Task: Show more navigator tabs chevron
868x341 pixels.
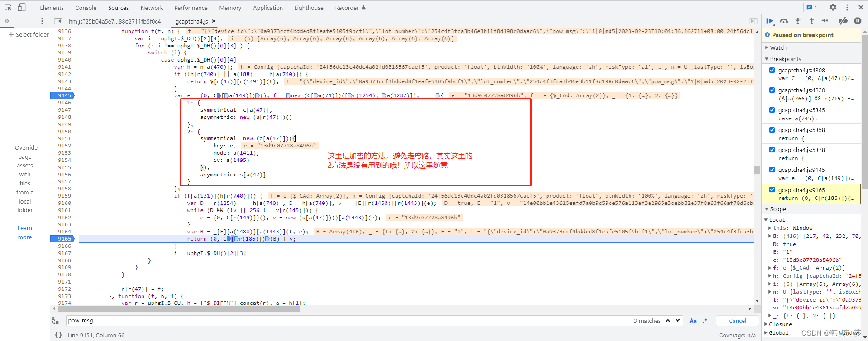Action: 7,21
